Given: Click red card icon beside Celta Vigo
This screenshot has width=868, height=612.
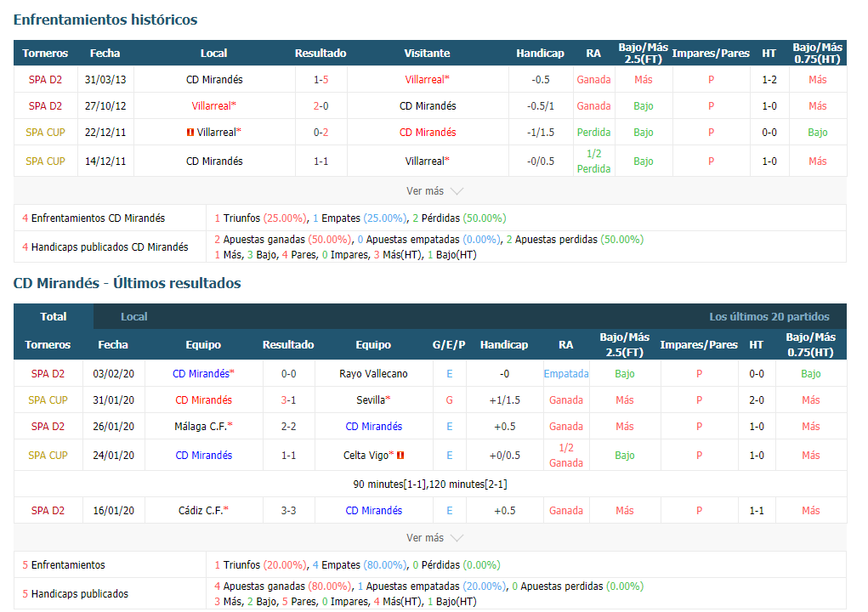Looking at the screenshot, I should tap(400, 456).
